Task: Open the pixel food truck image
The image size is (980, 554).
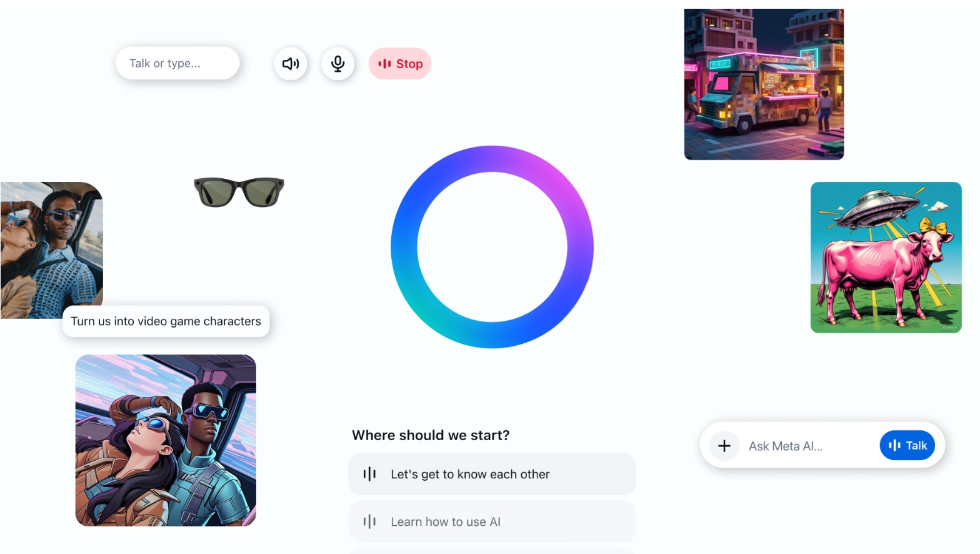Action: 764,84
